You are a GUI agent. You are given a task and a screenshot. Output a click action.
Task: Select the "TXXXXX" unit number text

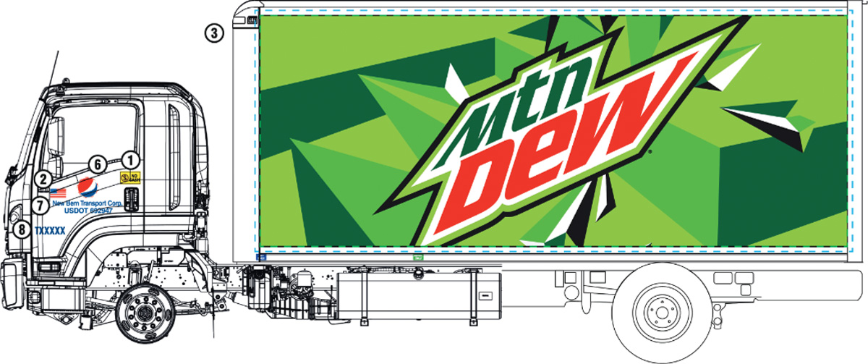pyautogui.click(x=51, y=230)
